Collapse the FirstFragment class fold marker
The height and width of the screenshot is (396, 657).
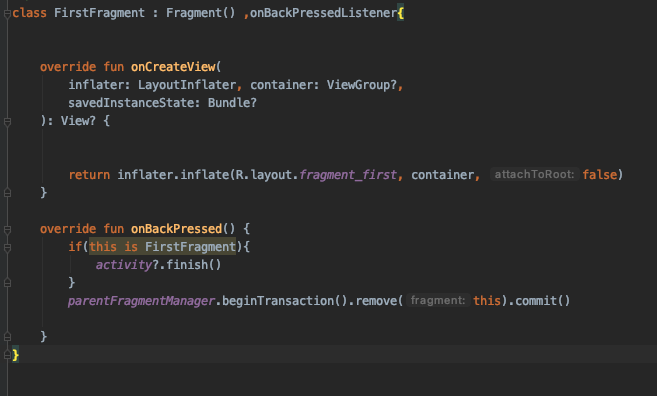(7, 14)
